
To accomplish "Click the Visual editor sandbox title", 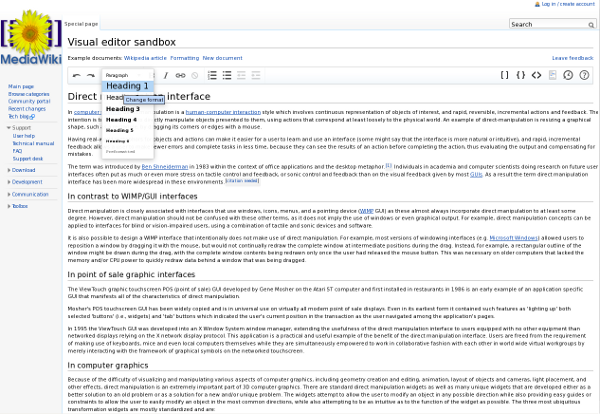I will 122,42.
